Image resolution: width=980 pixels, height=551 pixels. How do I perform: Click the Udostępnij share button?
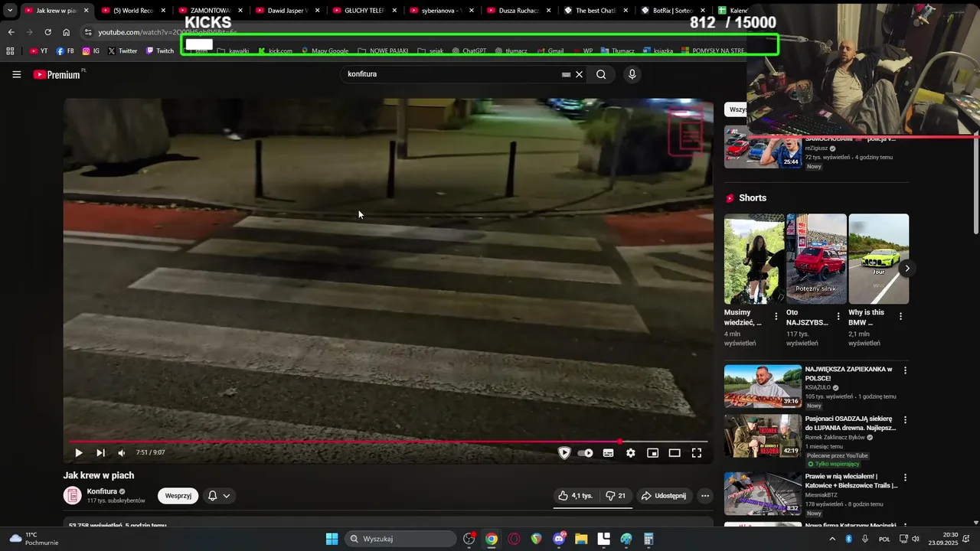click(x=664, y=496)
